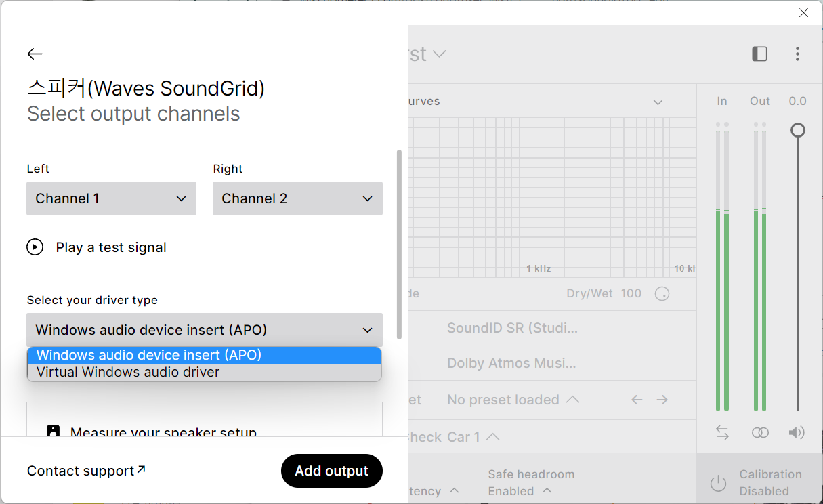Click the Dry/Wet circular knob icon
This screenshot has height=504, width=823.
tap(662, 294)
